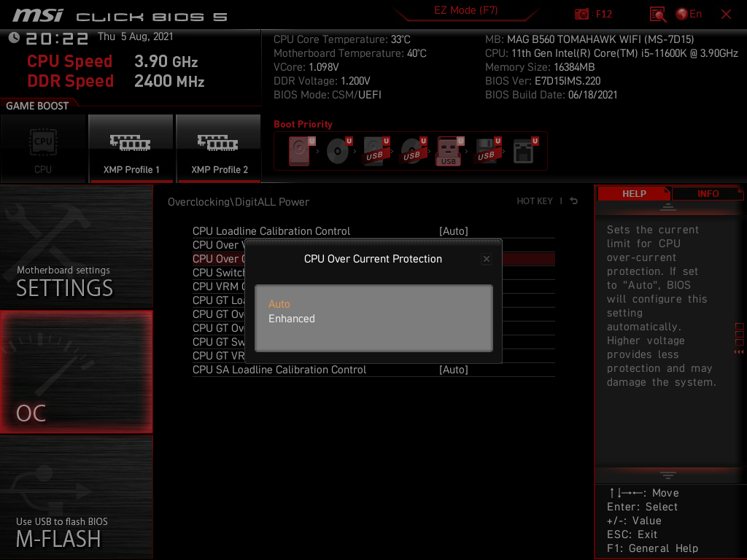This screenshot has width=747, height=560.
Task: Click the Overclocking\DigitALL Power breadcrumb
Action: (x=239, y=202)
